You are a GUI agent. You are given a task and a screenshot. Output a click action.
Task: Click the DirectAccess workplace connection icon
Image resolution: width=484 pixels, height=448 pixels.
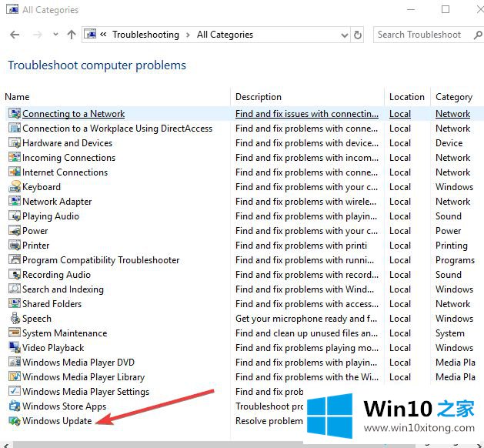click(x=15, y=128)
